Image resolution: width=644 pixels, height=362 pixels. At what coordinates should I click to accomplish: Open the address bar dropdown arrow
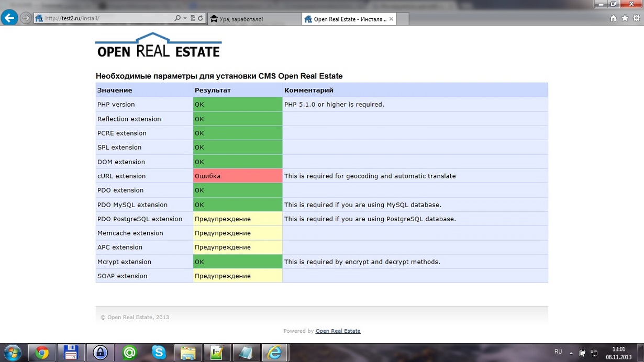click(185, 18)
